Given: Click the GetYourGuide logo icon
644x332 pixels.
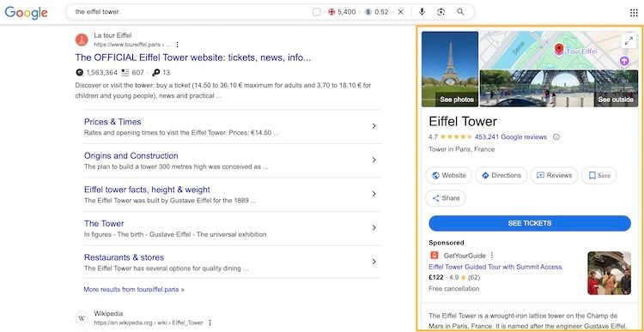Looking at the screenshot, I should pyautogui.click(x=434, y=256).
